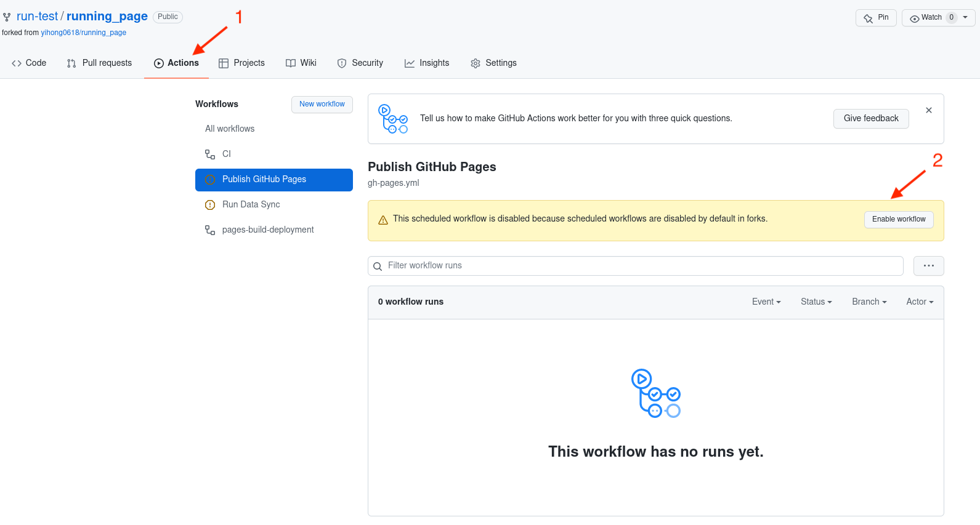Screen dimensions: 980x525
Task: Open the yihong0618/running_page fork source link
Action: (x=83, y=33)
